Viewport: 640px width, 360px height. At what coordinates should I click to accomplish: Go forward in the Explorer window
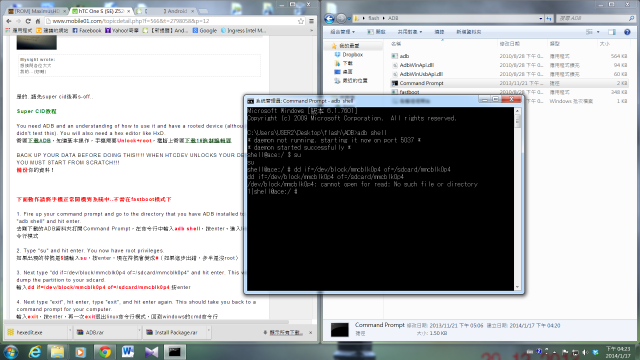pyautogui.click(x=341, y=18)
